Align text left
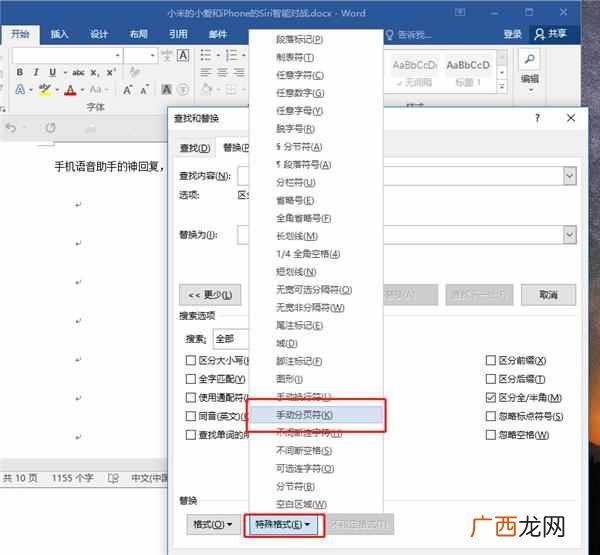Viewport: 600px width, 555px height. point(206,72)
